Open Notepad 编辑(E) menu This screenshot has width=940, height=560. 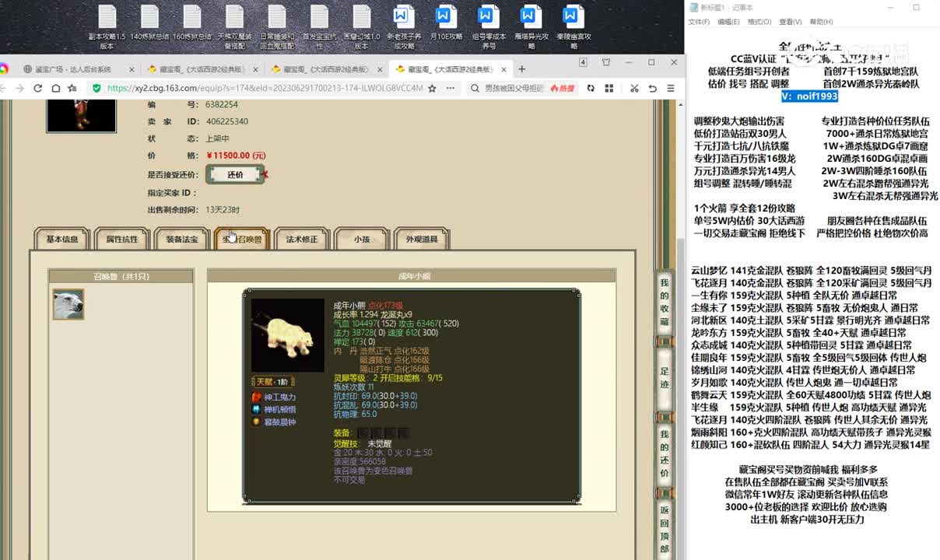pos(728,22)
